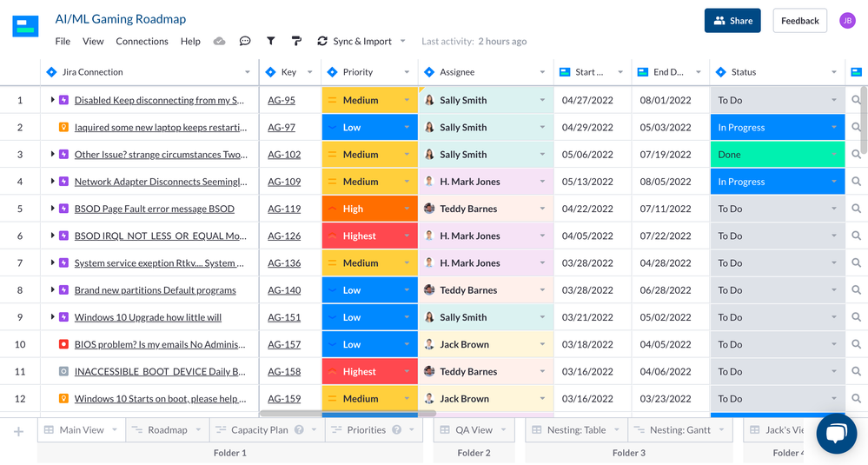Image resolution: width=868 pixels, height=465 pixels.
Task: Open the BIOS problem issue link
Action: click(x=159, y=344)
